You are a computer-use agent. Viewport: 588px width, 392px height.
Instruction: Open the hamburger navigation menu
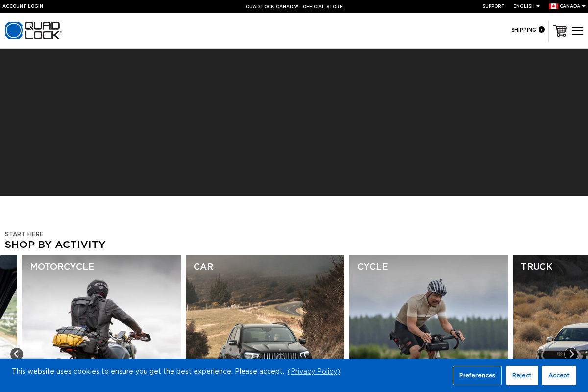577,30
